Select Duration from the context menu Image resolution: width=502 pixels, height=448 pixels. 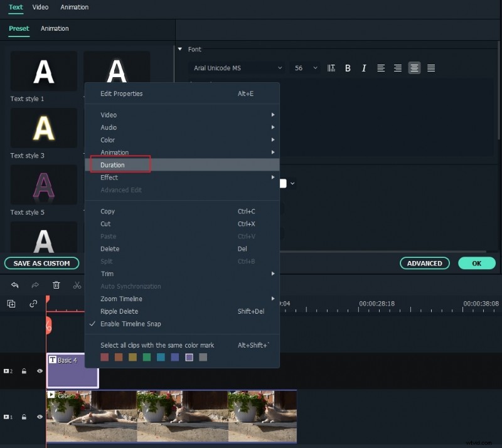pyautogui.click(x=119, y=164)
